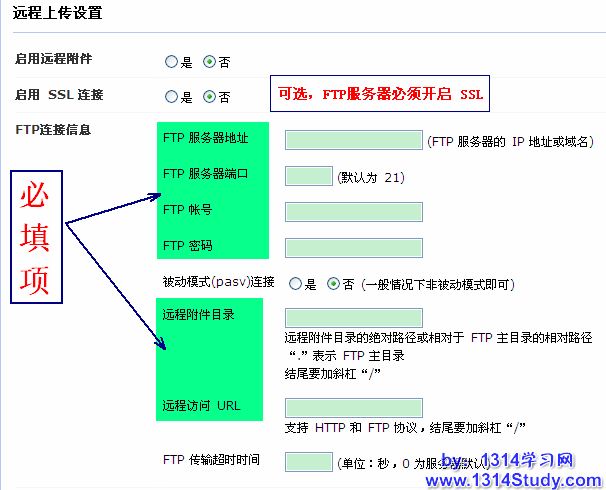
Task: Focus the 远程附件目录 input field
Action: click(353, 318)
